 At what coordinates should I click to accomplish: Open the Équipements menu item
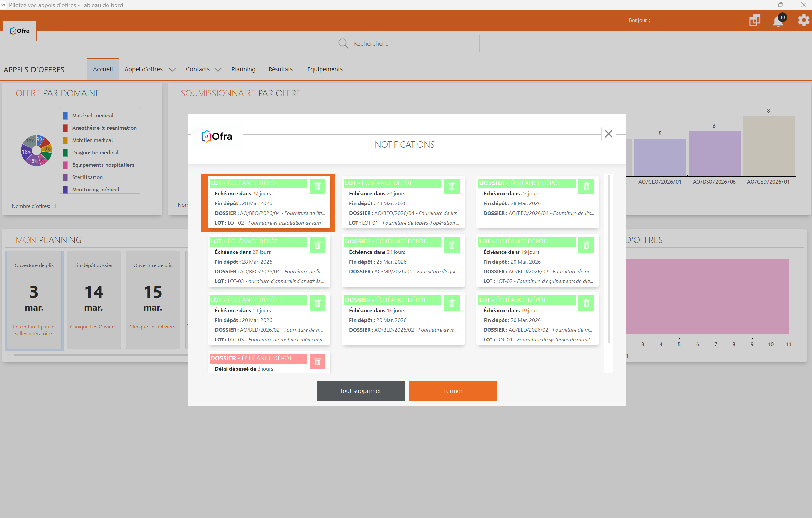point(324,69)
